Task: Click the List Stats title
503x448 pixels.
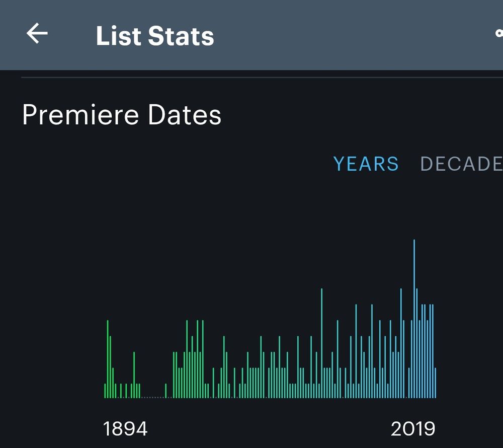Action: 155,35
